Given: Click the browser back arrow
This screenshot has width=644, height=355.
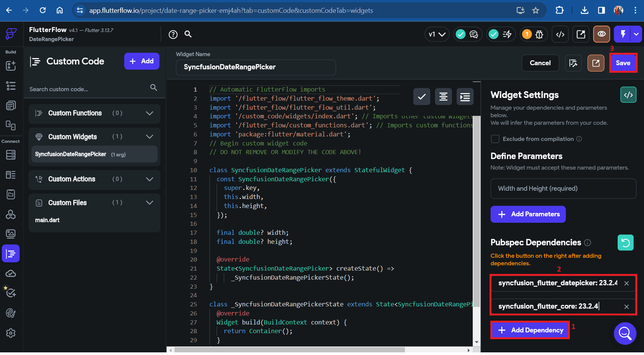Looking at the screenshot, I should 9,10.
